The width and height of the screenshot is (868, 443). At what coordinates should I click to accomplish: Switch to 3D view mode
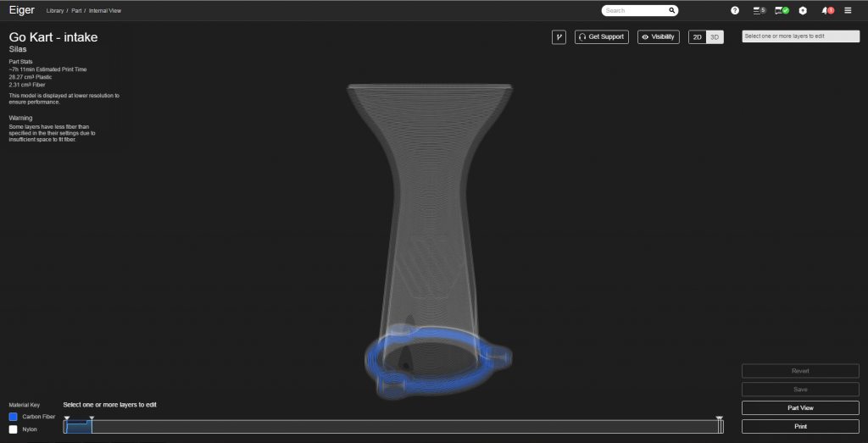(715, 37)
